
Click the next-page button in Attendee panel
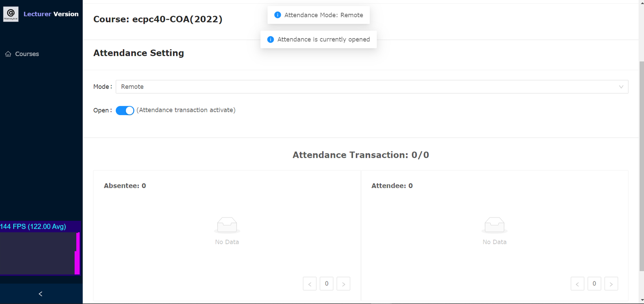tap(611, 284)
